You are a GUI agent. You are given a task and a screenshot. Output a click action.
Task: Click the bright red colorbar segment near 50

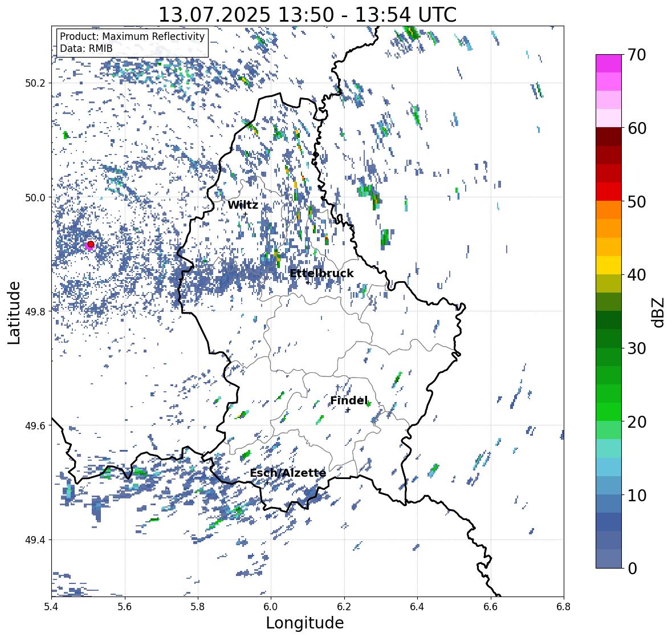(609, 192)
